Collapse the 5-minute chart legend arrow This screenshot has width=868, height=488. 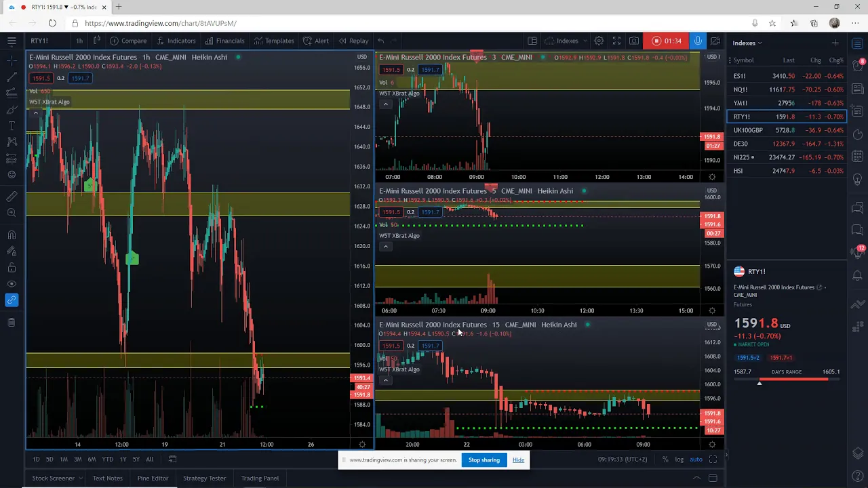click(385, 247)
